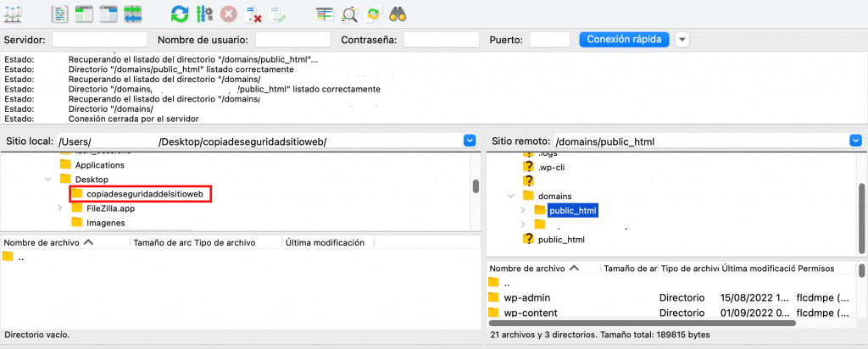Toggle local directory tree display

click(x=83, y=14)
